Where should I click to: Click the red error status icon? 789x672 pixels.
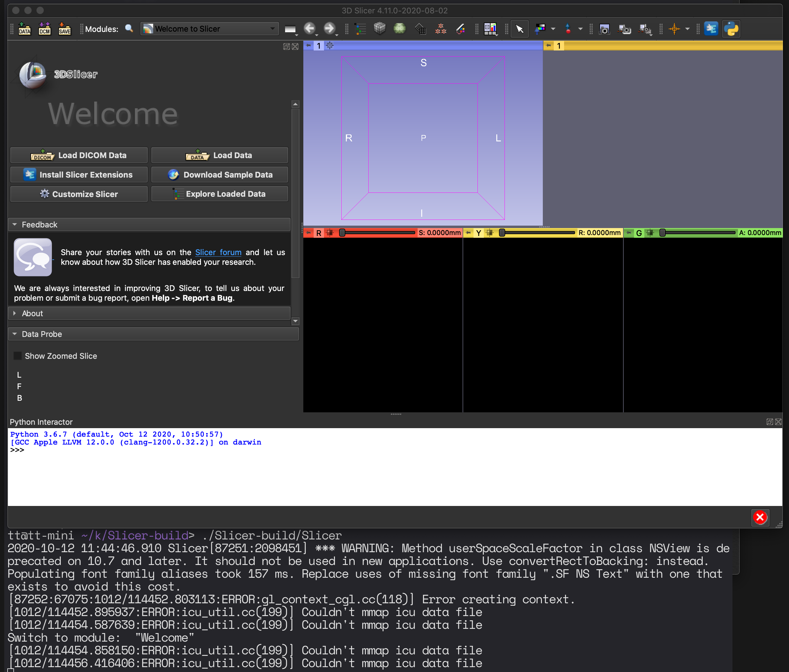(x=760, y=517)
